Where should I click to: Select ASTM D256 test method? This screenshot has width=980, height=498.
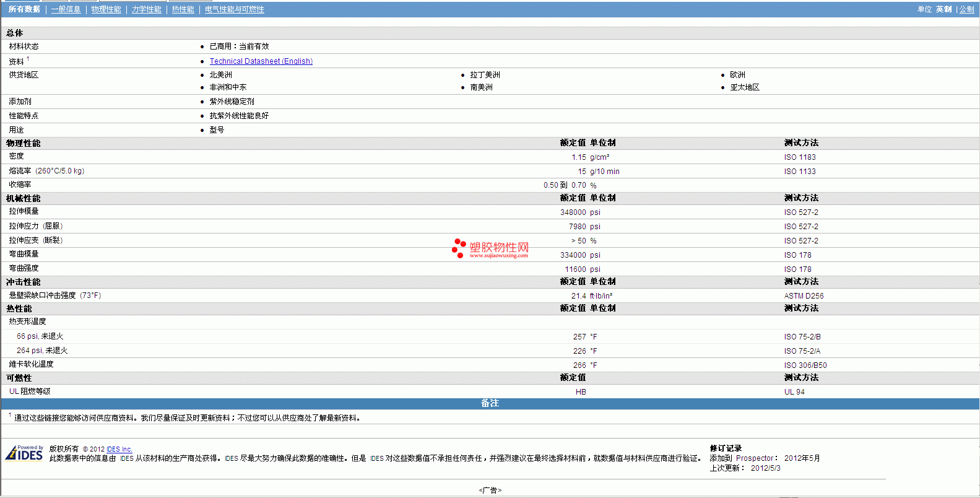804,296
